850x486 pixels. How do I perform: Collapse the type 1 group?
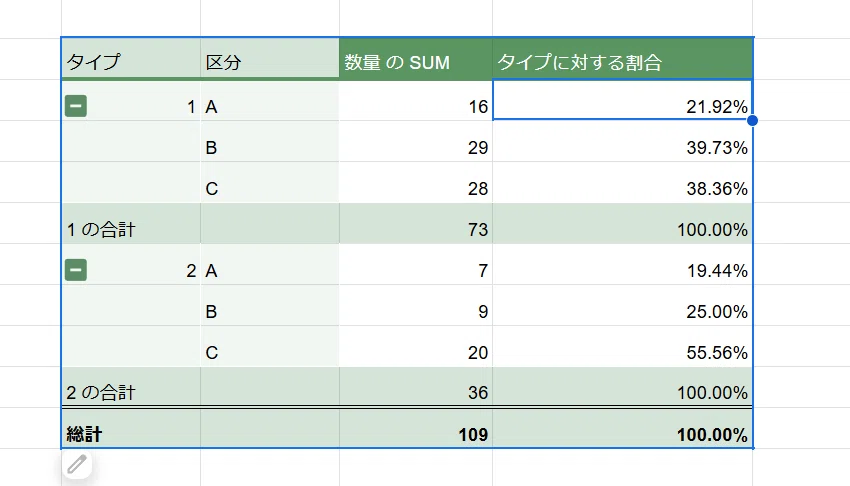pyautogui.click(x=76, y=106)
